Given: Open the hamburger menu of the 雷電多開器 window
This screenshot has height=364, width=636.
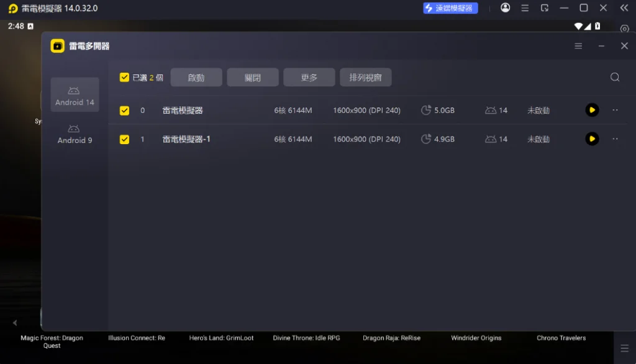Looking at the screenshot, I should (578, 46).
